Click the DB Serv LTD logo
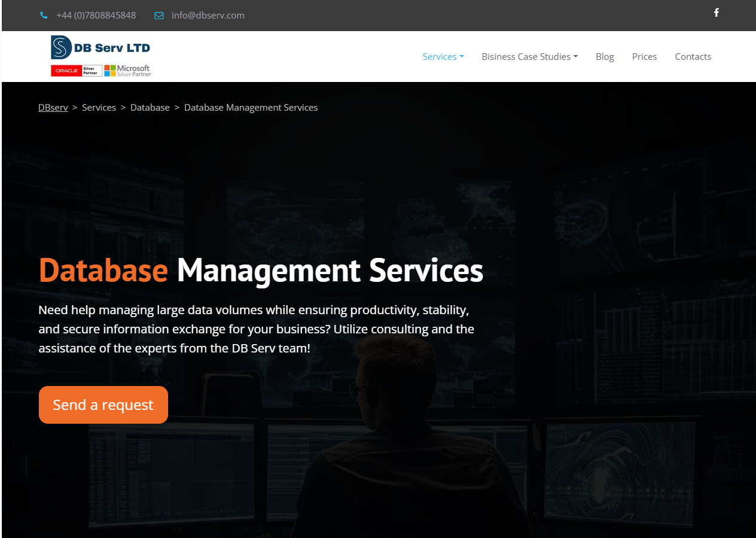Viewport: 756px width, 538px height. tap(100, 47)
